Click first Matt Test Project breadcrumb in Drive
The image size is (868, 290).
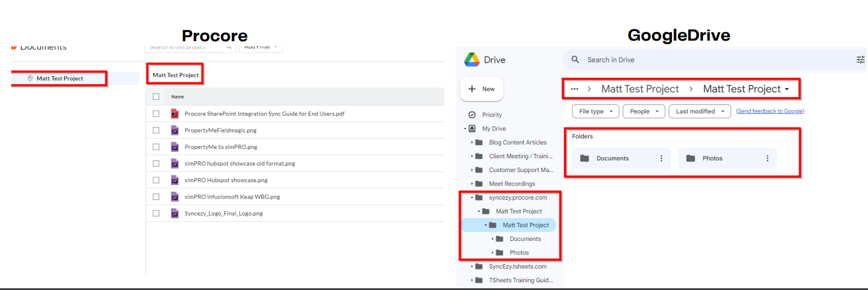click(640, 89)
